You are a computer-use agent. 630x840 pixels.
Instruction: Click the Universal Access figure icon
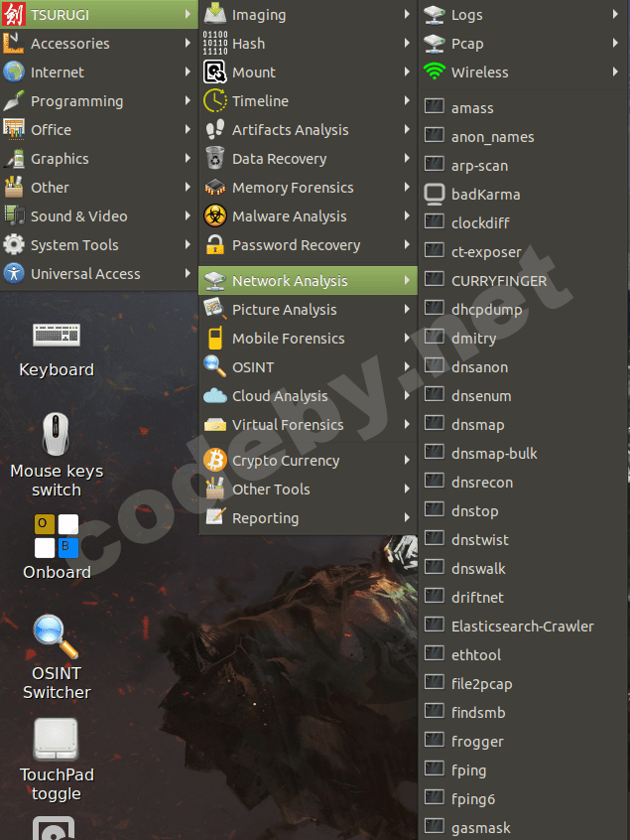pyautogui.click(x=13, y=274)
